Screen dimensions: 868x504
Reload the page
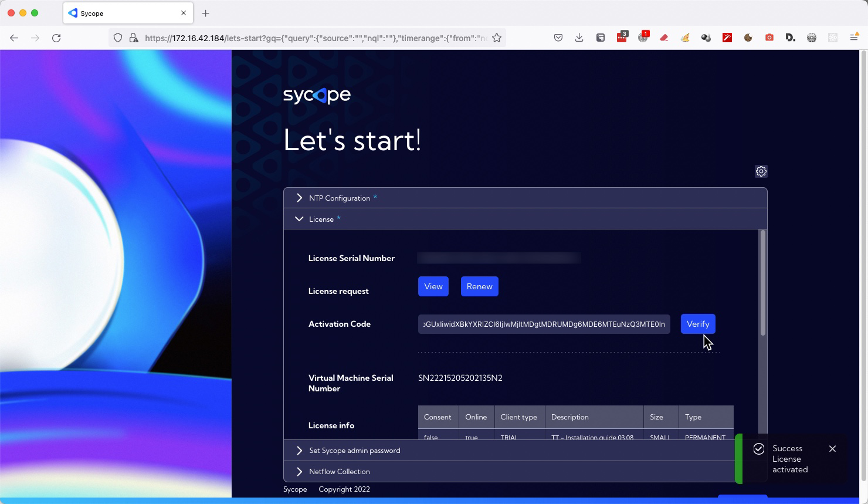[x=56, y=38]
